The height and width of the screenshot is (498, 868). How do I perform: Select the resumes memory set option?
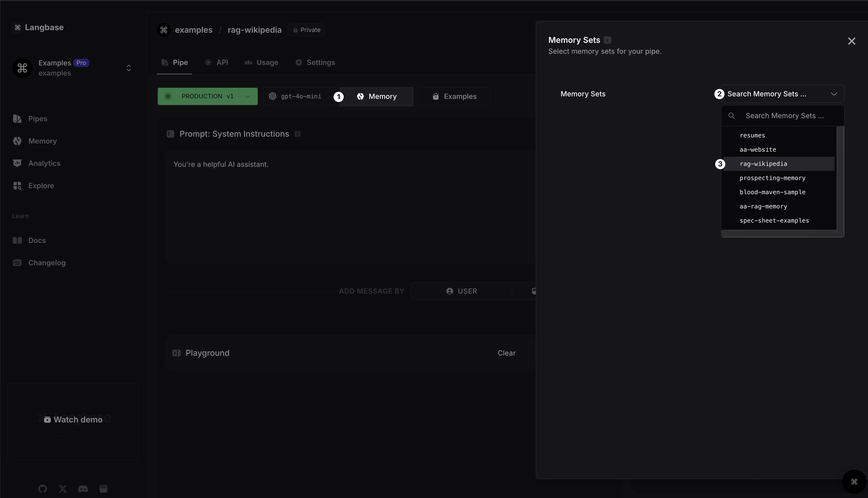click(x=752, y=135)
